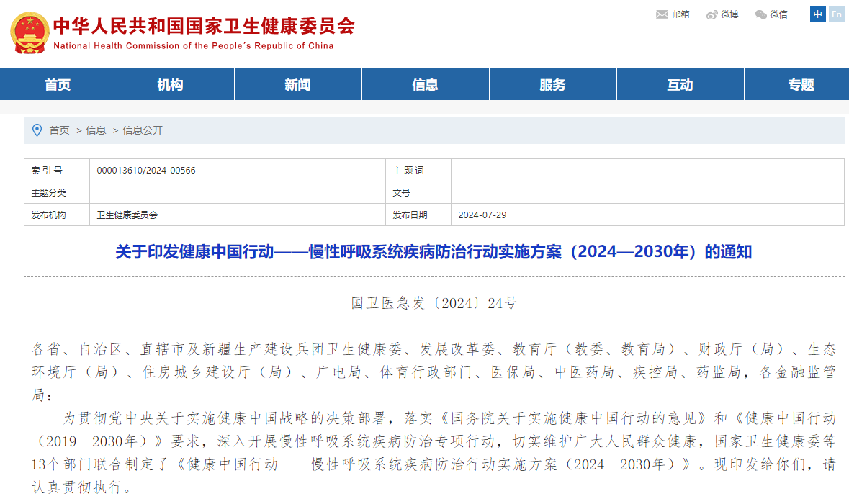The image size is (849, 504).
Task: Click the location pin breadcrumb icon
Action: pos(37,130)
